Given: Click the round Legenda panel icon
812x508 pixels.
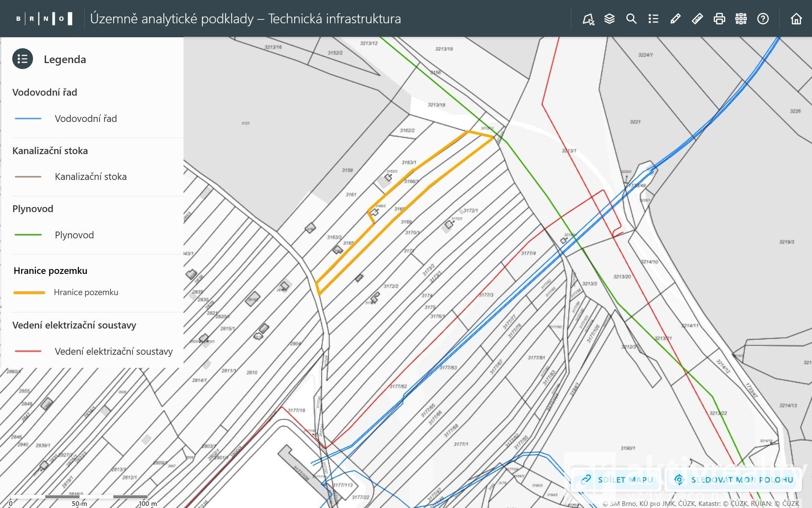Looking at the screenshot, I should pos(23,59).
